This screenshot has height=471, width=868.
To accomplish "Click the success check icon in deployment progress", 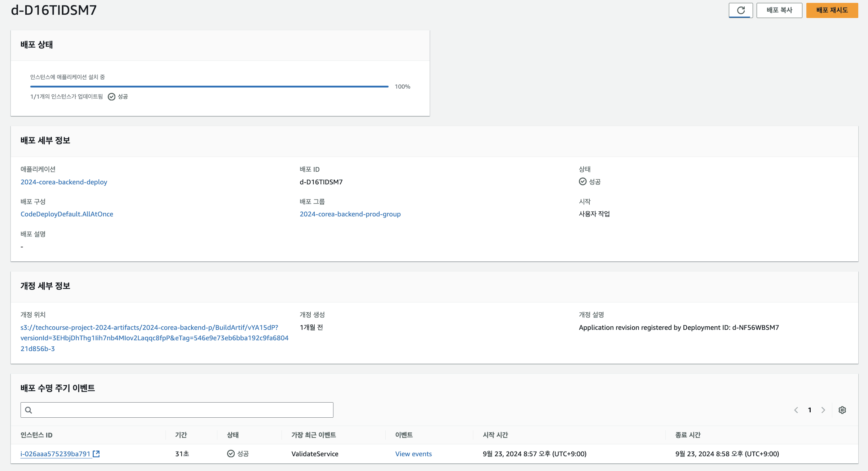I will (x=112, y=97).
